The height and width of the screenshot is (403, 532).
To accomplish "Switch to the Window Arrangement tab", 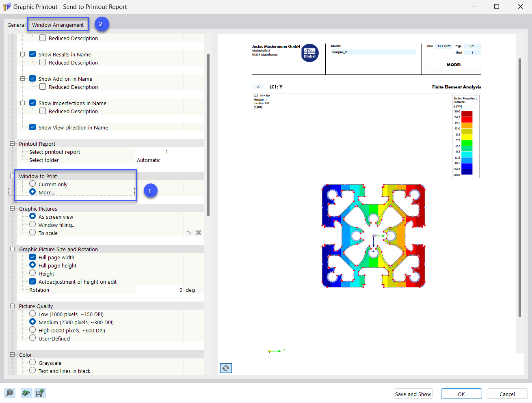I will [58, 24].
